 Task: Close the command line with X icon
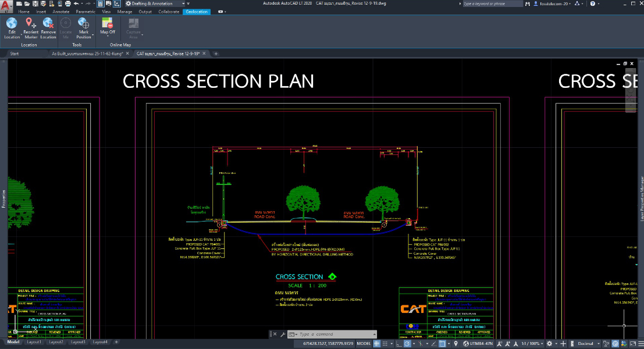pos(275,334)
